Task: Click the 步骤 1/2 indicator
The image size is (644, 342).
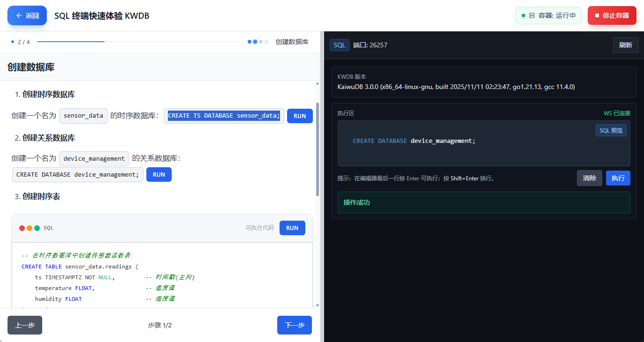Action: [160, 325]
